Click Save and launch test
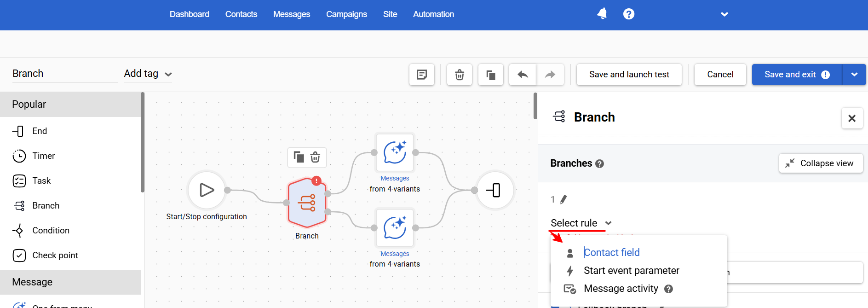This screenshot has width=868, height=308. 629,75
